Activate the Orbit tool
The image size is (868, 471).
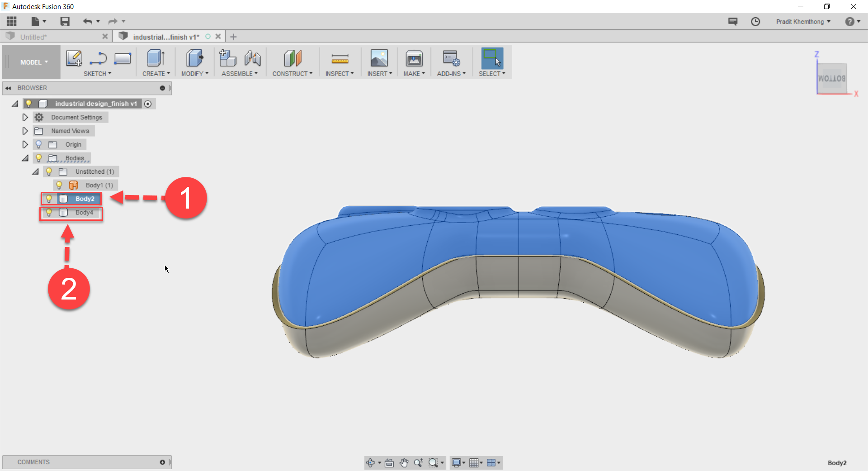372,462
